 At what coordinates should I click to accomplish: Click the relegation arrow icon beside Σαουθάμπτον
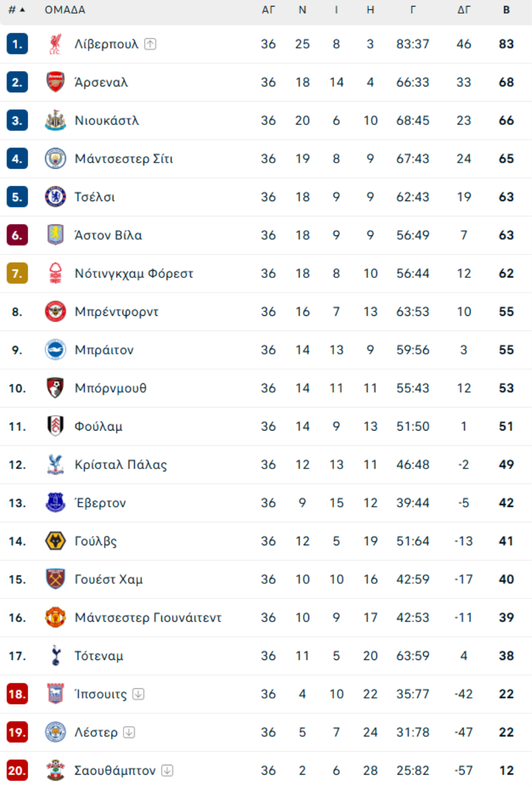[167, 770]
